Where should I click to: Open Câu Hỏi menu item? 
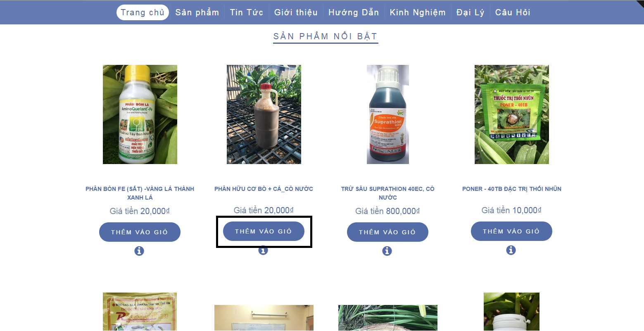point(513,12)
